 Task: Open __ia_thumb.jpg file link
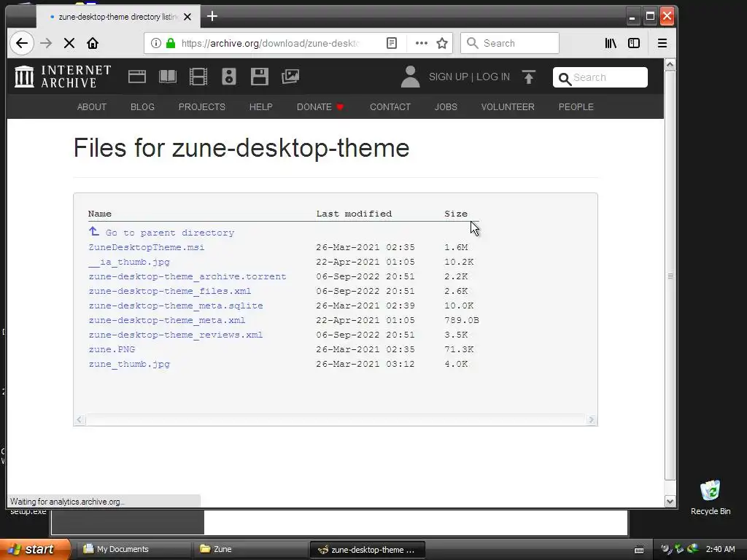129,262
